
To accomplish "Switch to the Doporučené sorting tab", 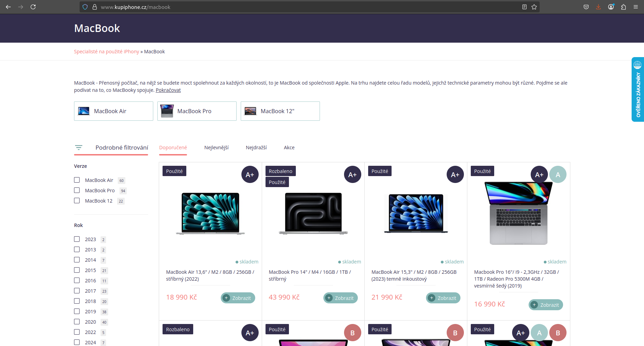I will pyautogui.click(x=173, y=148).
